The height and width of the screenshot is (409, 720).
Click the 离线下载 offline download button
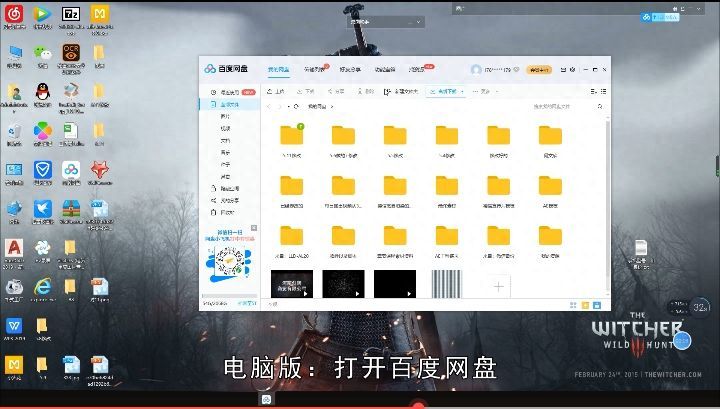(444, 92)
